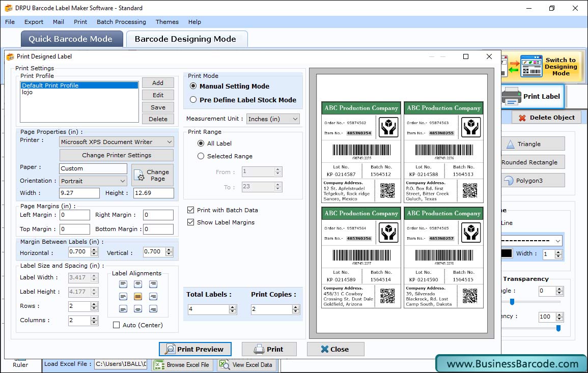This screenshot has height=373, width=588.
Task: Uncheck Print with Batch Data
Action: pos(191,210)
